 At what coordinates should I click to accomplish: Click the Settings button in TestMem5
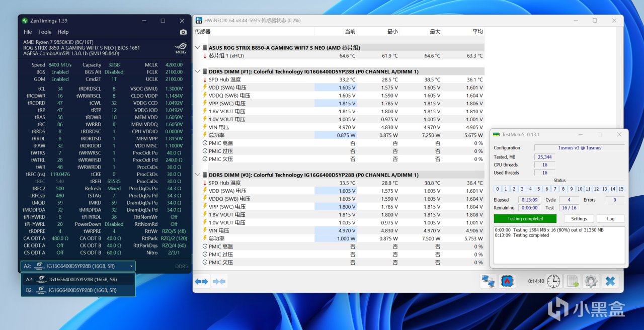pyautogui.click(x=579, y=219)
